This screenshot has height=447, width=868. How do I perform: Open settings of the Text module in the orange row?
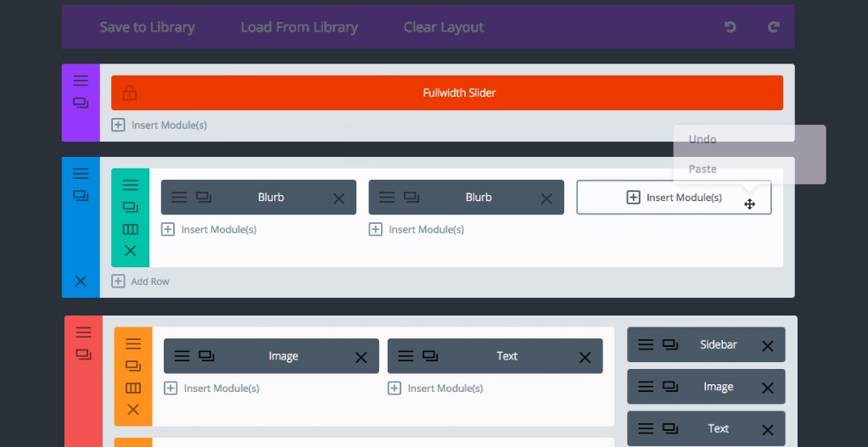[x=406, y=355]
